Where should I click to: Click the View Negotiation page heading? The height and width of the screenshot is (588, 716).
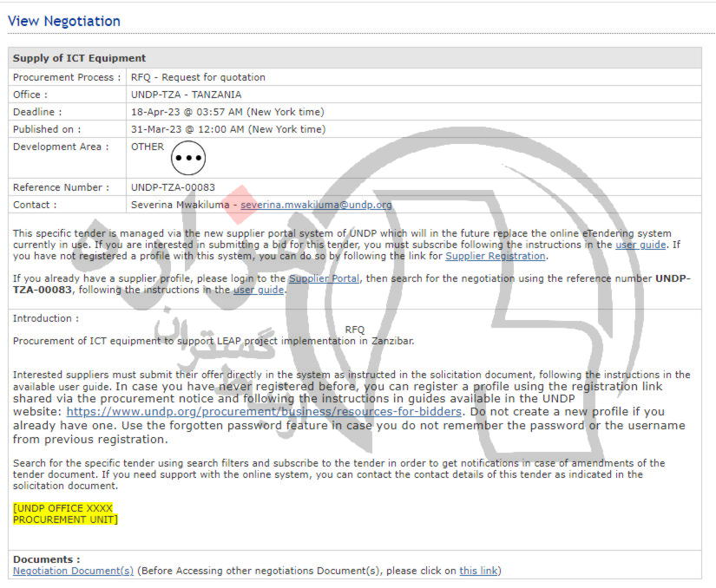coord(64,21)
